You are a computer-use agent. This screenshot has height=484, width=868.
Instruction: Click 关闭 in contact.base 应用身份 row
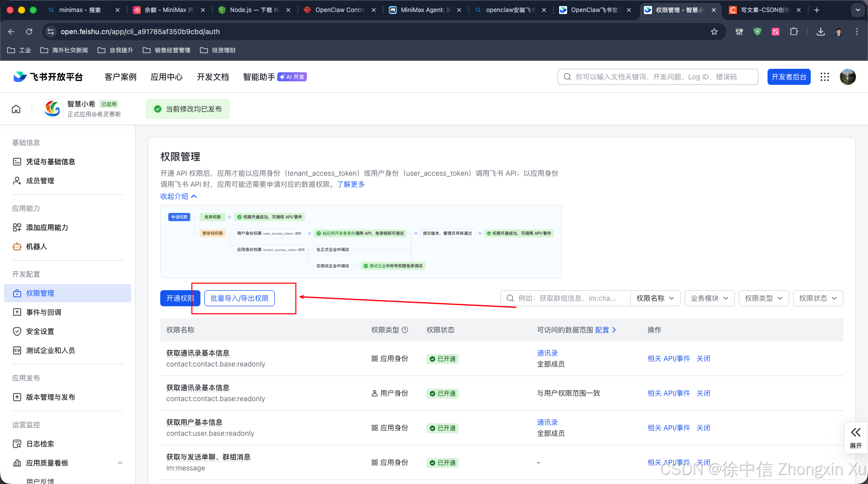(x=703, y=358)
